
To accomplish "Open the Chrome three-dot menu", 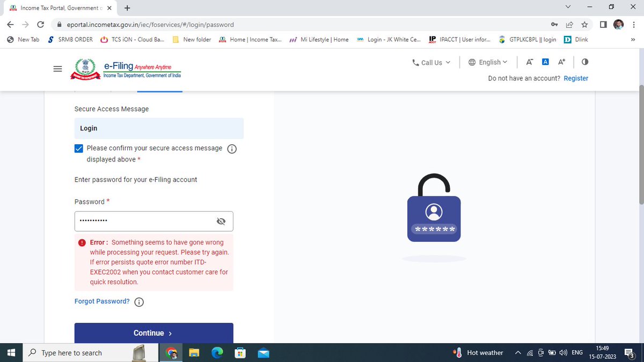I will [x=634, y=25].
